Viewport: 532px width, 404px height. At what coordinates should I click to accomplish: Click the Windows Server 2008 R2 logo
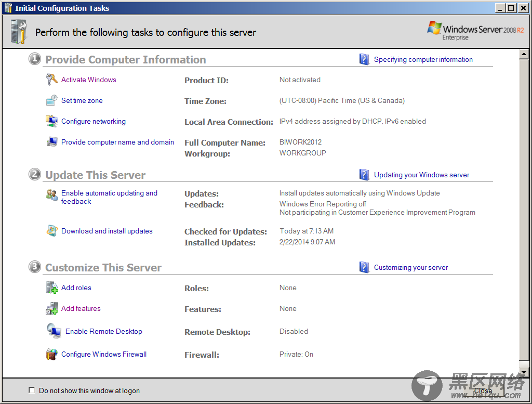point(475,31)
